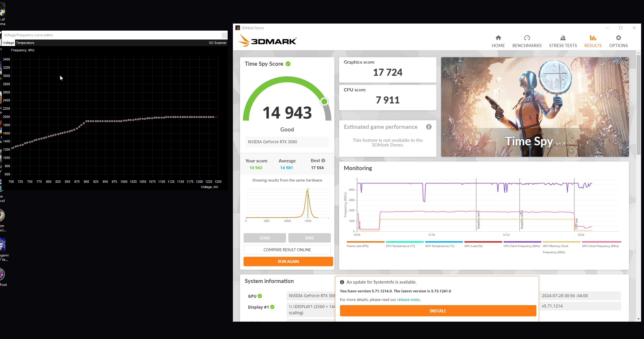This screenshot has width=644, height=339.
Task: Close the Voltage/Frequency curve editor window
Action: click(x=224, y=35)
